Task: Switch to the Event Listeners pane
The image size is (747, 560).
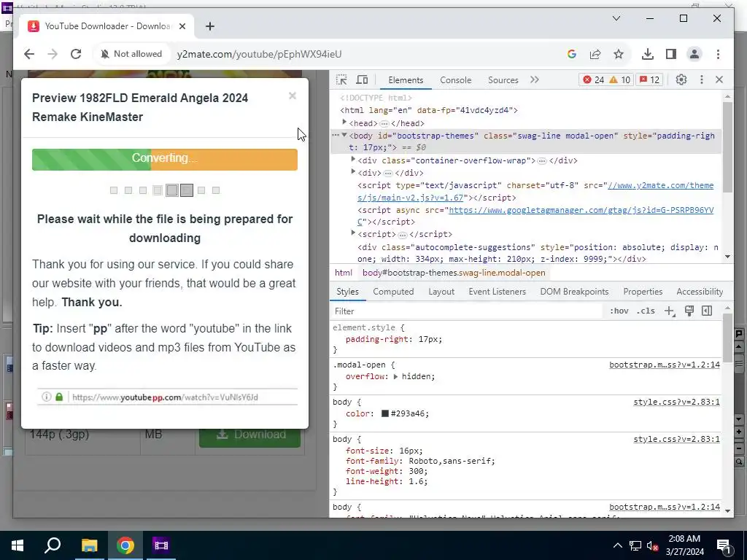Action: point(497,292)
